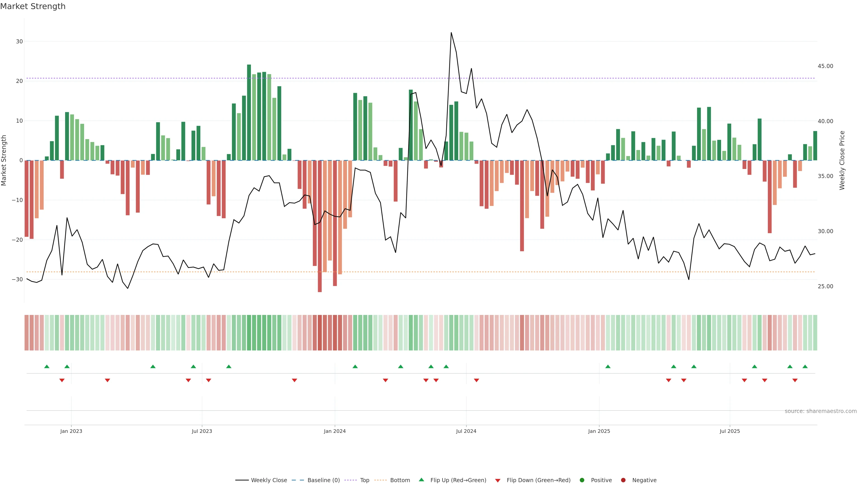Image resolution: width=868 pixels, height=488 pixels.
Task: Click the rightmost green flip-up triangle marker
Action: click(x=805, y=366)
